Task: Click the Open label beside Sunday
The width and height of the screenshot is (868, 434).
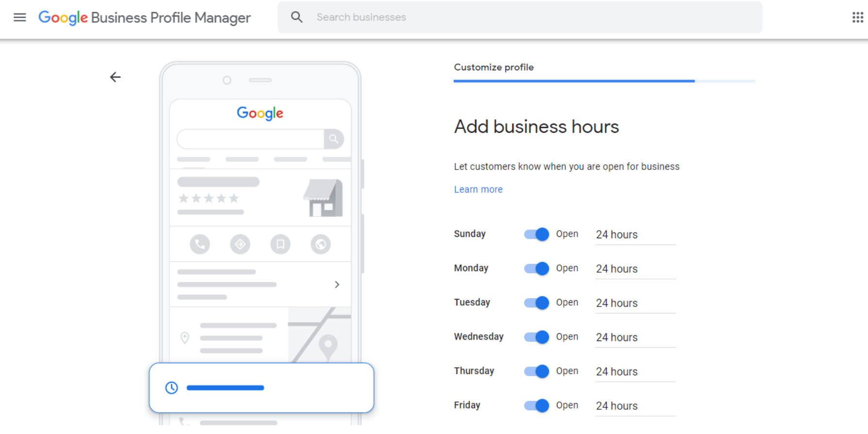Action: tap(567, 234)
